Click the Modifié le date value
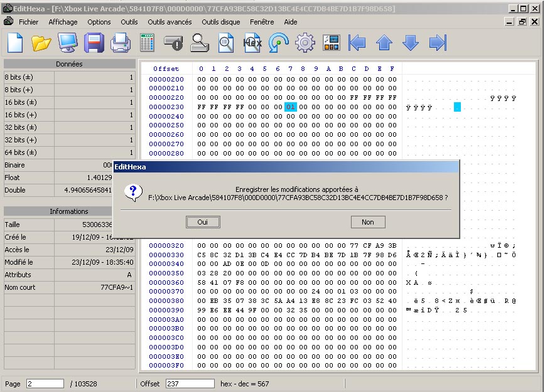The width and height of the screenshot is (545, 392). [102, 262]
